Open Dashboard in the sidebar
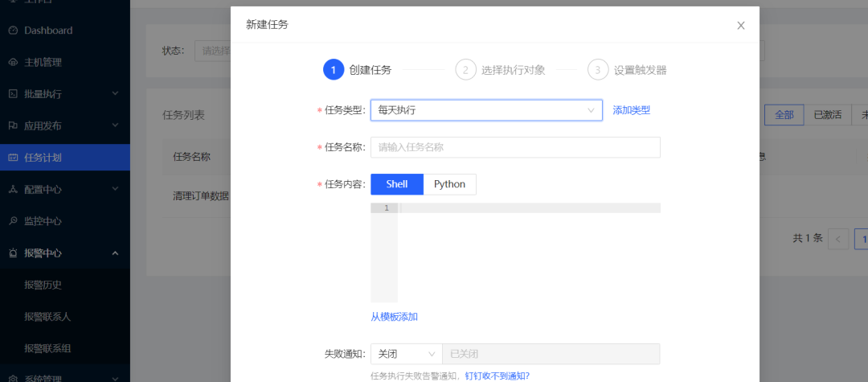This screenshot has height=382, width=868. point(65,31)
